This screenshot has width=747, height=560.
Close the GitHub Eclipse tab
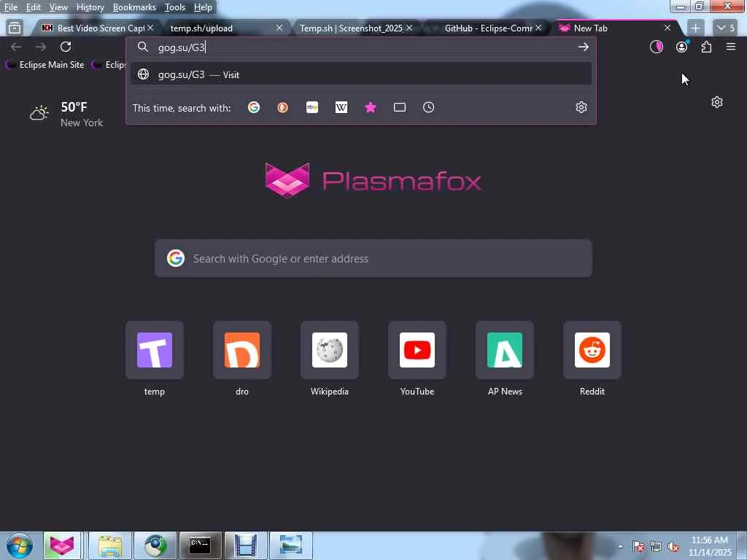[538, 28]
